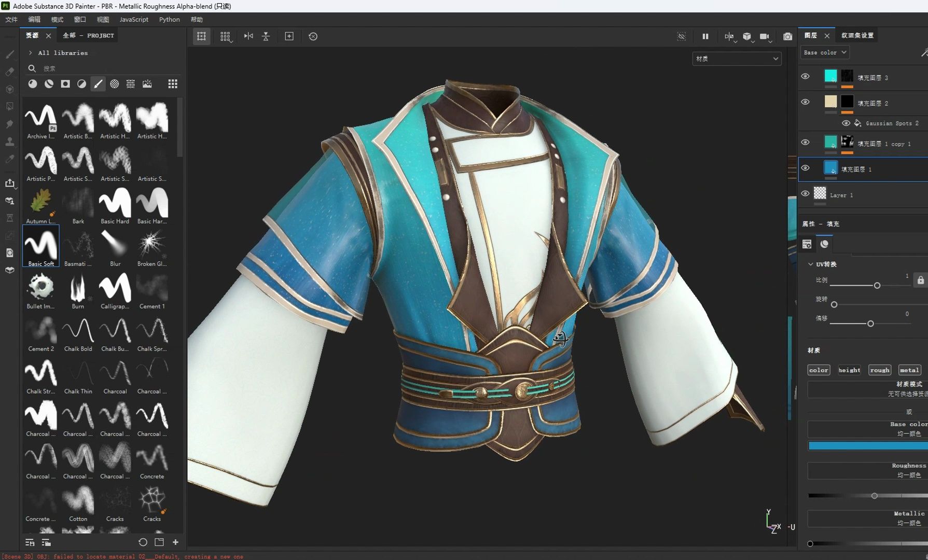Open the Base color channel dropdown

click(825, 52)
